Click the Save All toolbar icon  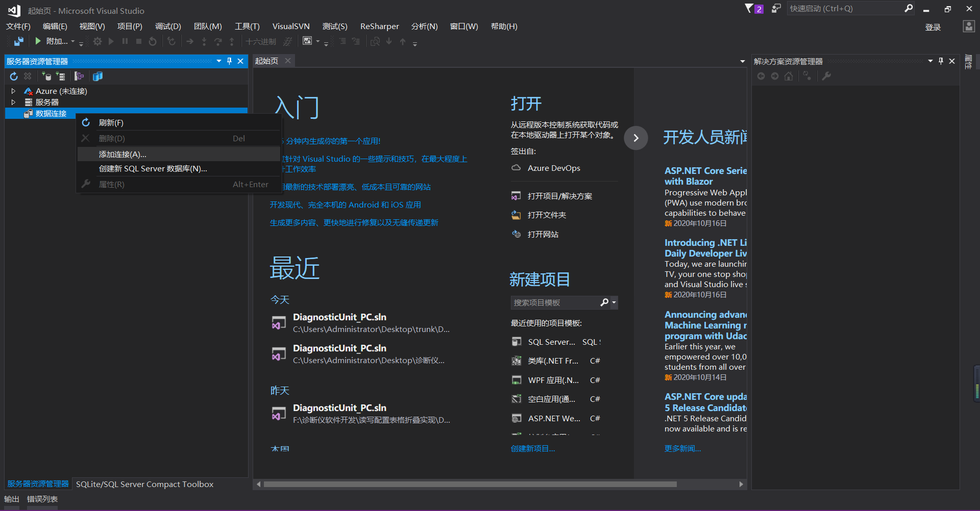pos(18,41)
